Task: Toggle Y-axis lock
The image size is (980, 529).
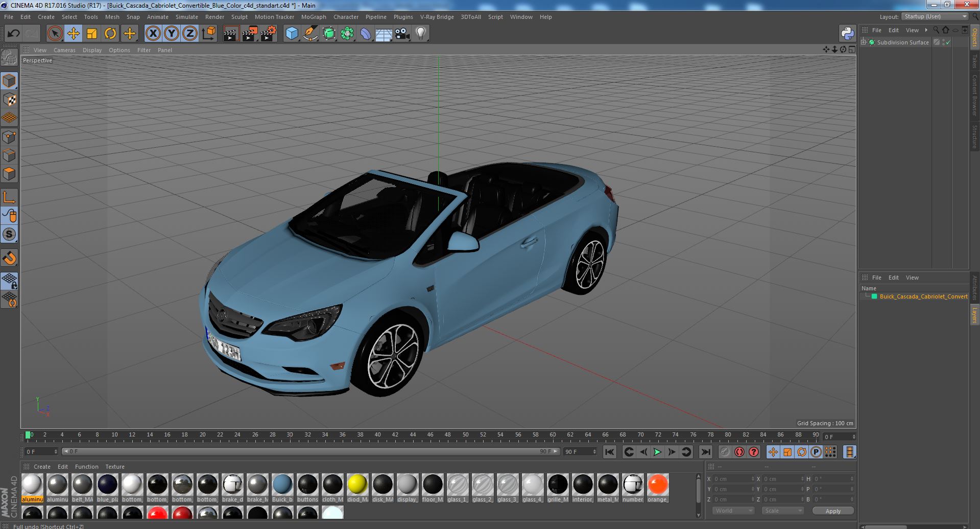Action: (172, 34)
